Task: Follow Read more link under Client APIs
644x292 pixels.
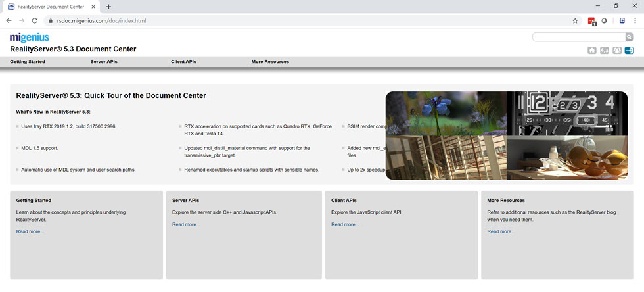Action: click(345, 224)
